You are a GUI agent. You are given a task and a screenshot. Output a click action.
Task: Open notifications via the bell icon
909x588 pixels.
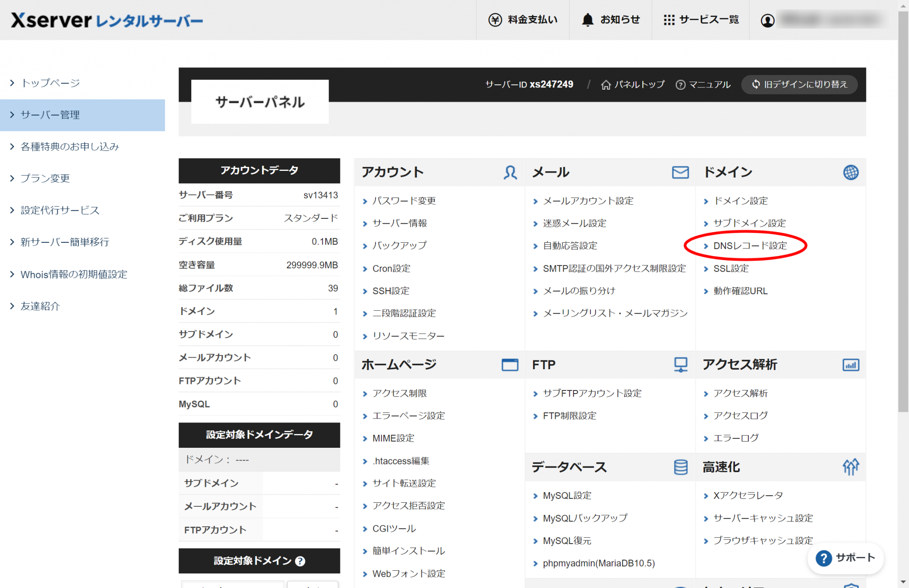click(587, 20)
